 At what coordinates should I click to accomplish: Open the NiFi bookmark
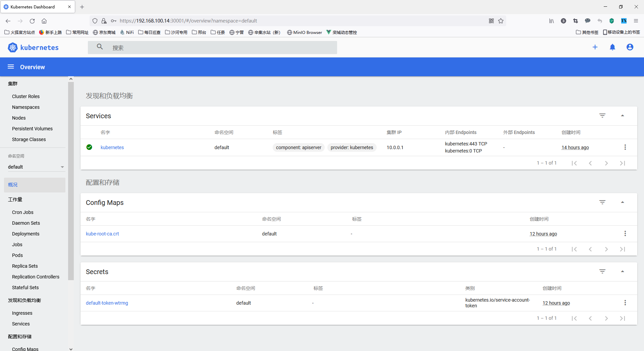pos(127,32)
